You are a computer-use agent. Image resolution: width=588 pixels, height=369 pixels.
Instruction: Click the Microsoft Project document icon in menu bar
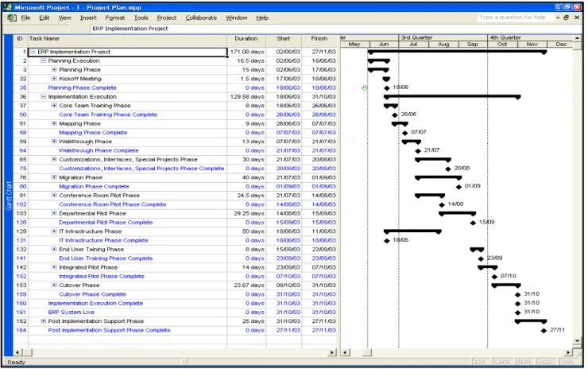point(12,17)
